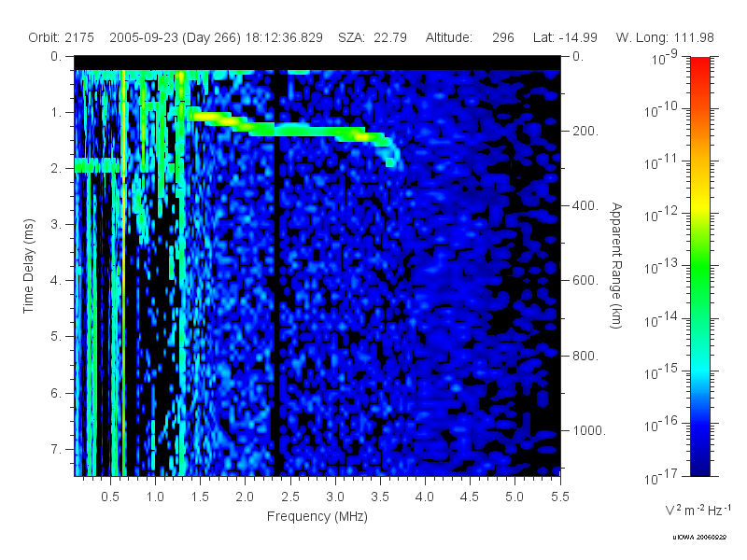The height and width of the screenshot is (560, 747).
Task: Click the '3.5' frequency axis tick label
Action: pyautogui.click(x=380, y=497)
